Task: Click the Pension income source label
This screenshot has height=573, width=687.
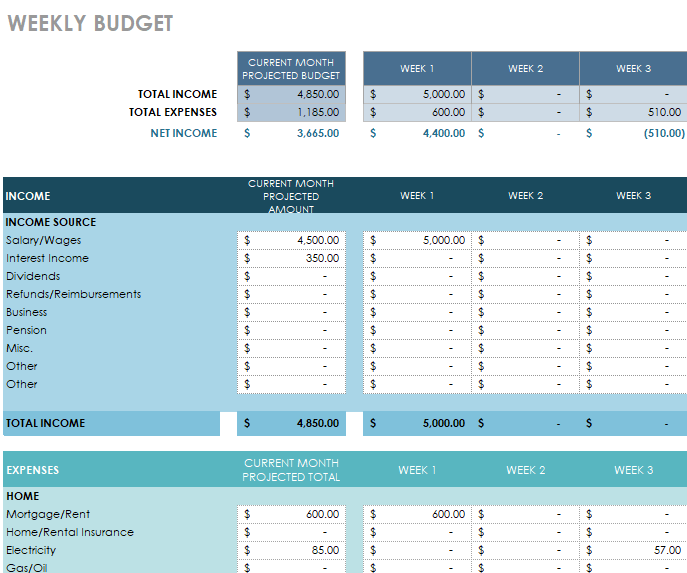Action: (26, 330)
